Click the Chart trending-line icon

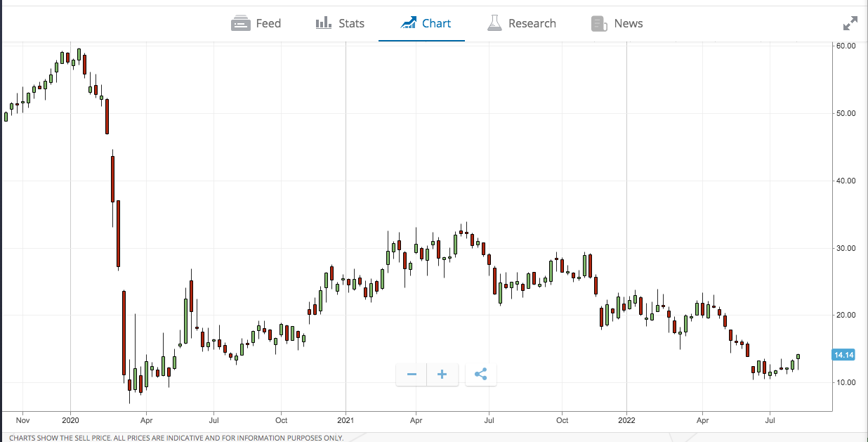click(x=409, y=22)
